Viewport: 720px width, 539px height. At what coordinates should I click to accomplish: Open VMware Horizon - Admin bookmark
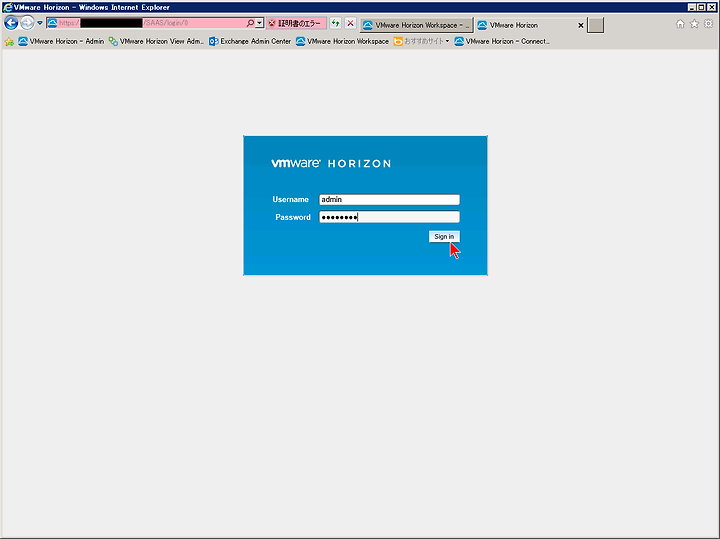click(61, 41)
